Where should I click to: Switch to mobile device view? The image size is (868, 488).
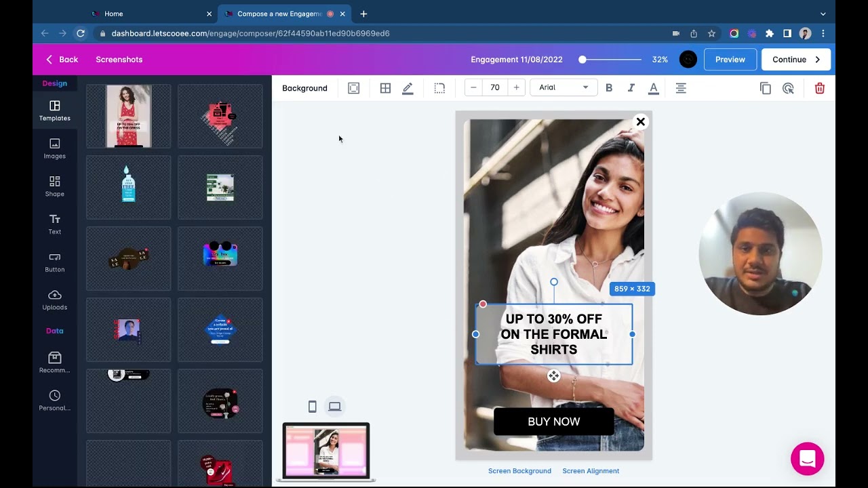pos(313,407)
